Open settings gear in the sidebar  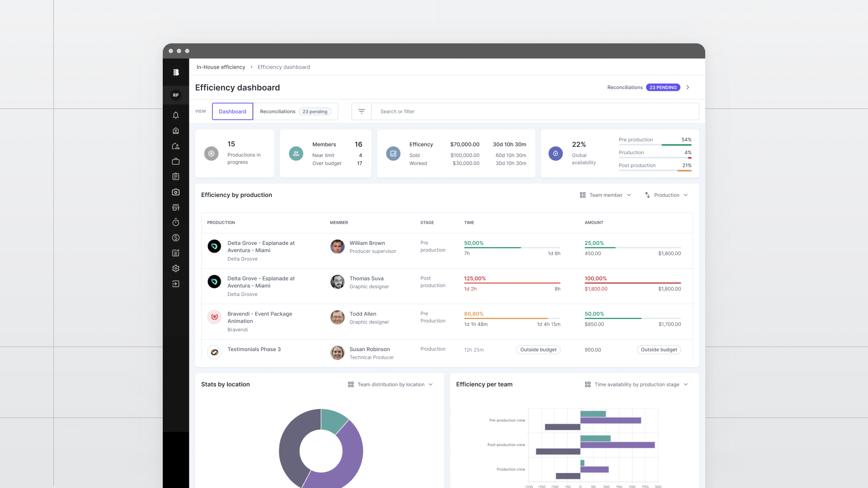click(176, 268)
